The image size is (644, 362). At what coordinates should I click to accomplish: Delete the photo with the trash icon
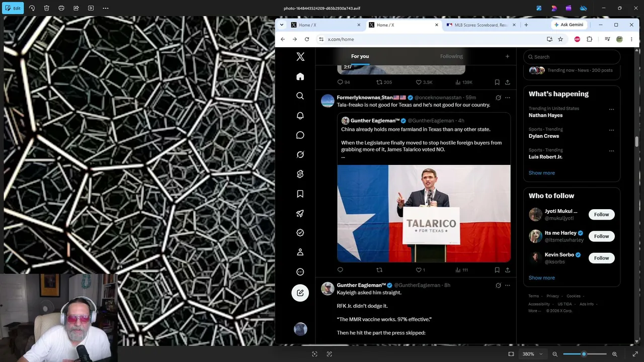click(46, 8)
